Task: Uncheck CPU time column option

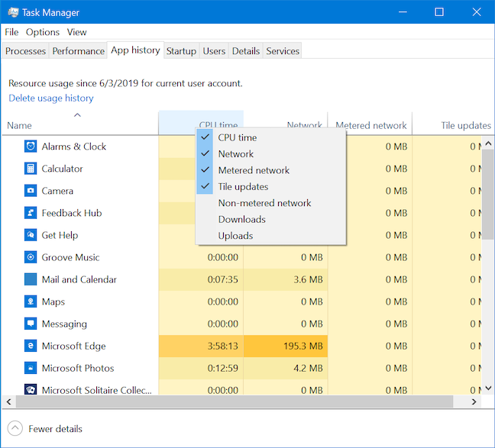Action: point(271,137)
